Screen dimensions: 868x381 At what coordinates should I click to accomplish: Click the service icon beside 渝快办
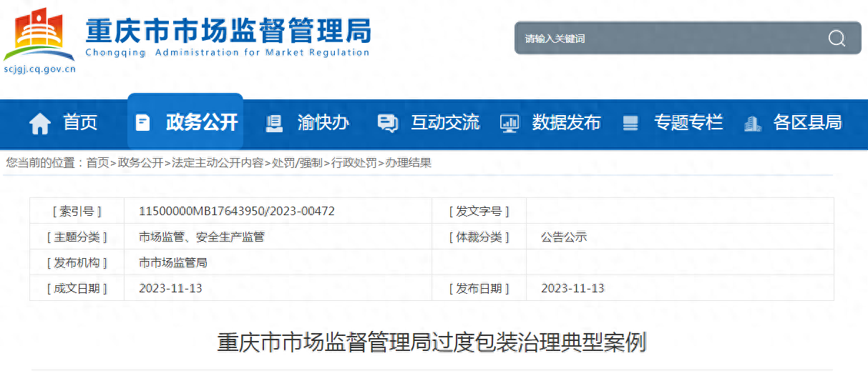274,124
